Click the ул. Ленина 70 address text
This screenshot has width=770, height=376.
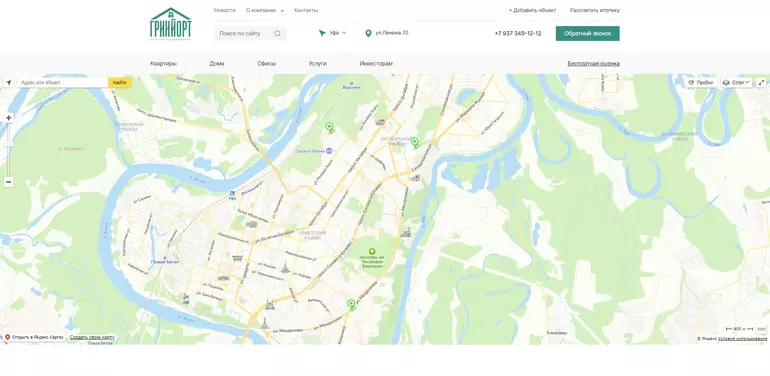[392, 33]
